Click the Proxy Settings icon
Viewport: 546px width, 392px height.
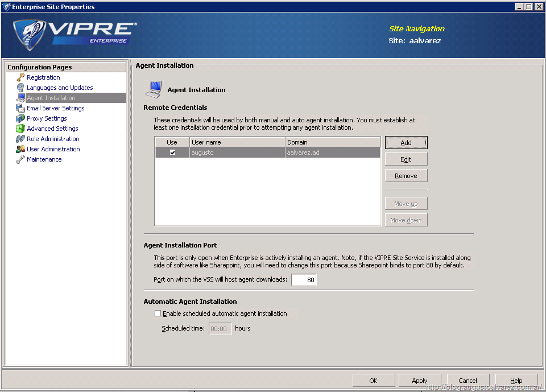[x=20, y=118]
